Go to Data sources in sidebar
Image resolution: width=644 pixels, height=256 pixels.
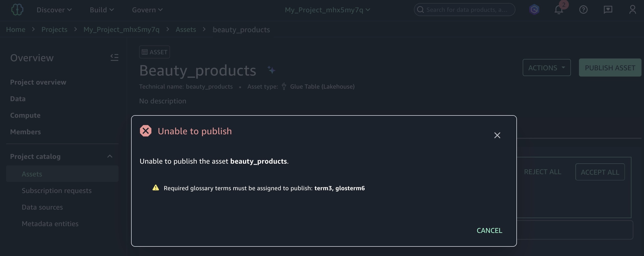[x=42, y=207]
